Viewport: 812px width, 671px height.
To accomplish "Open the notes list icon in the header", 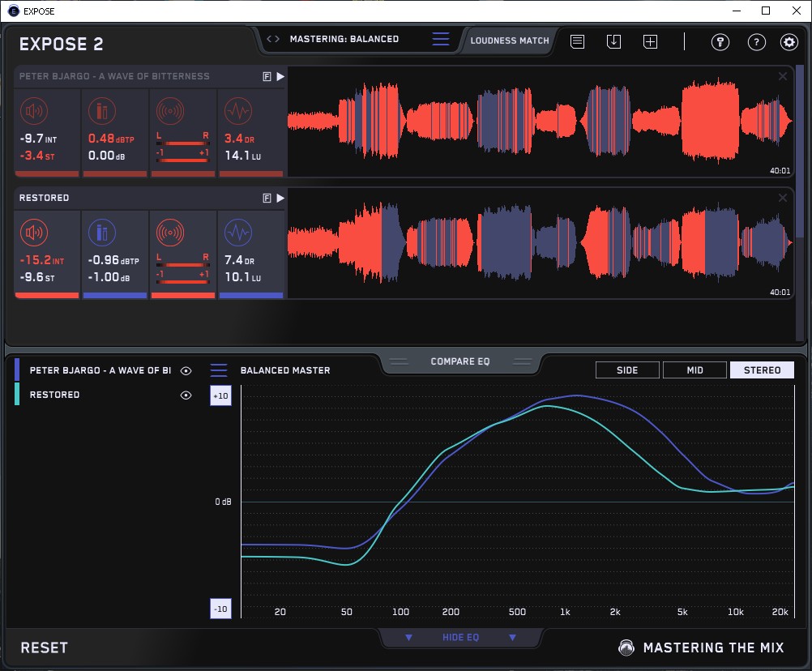I will (578, 42).
